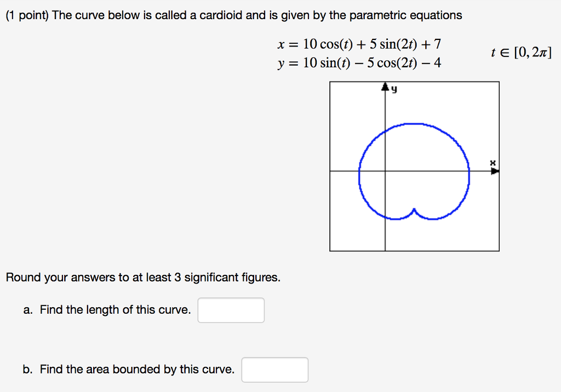Select the equation for x of t
Viewport: 561px width, 392px height.
tap(359, 44)
